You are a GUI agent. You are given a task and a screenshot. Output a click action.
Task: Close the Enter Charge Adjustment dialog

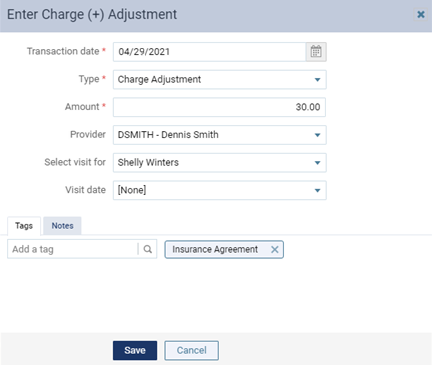click(421, 14)
